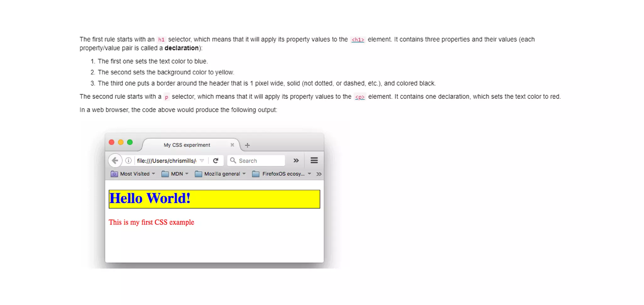Expand the MDN folder dropdown arrow
This screenshot has height=305, width=644.
pyautogui.click(x=187, y=174)
